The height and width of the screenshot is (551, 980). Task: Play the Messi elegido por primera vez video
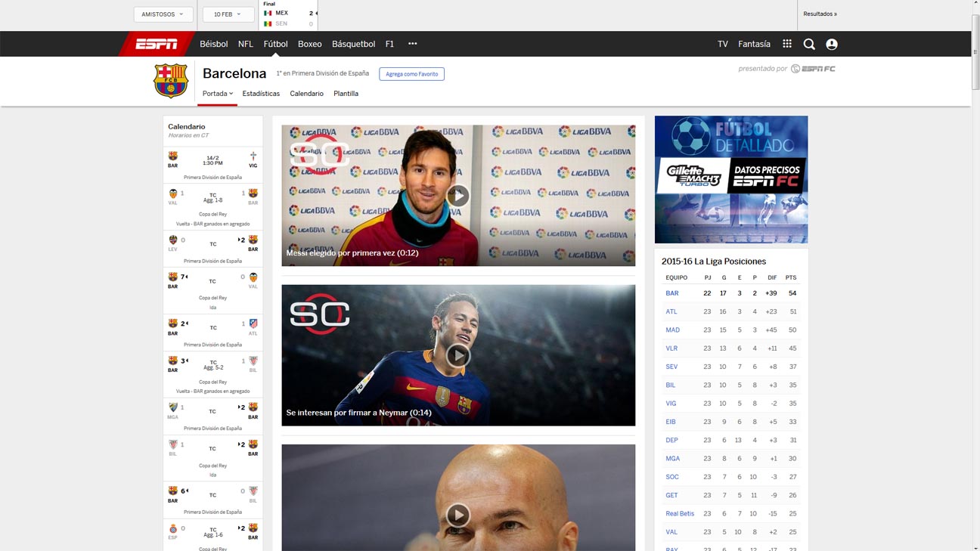(458, 196)
